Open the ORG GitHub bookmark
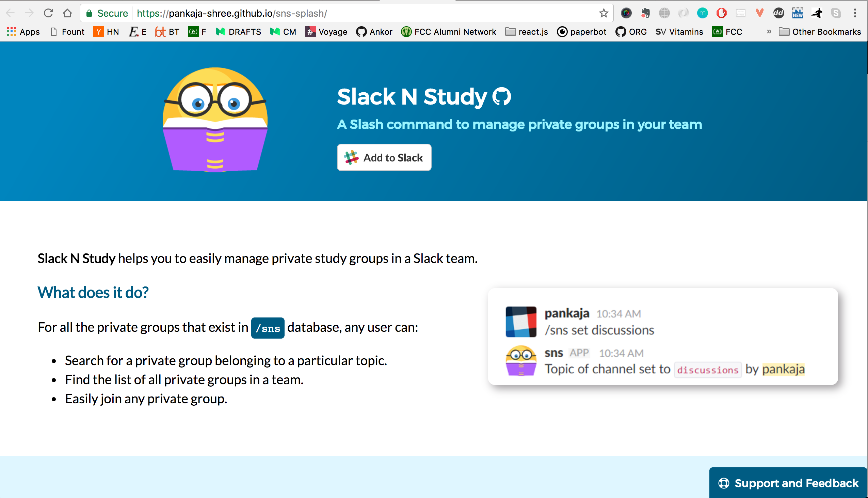The width and height of the screenshot is (868, 498). point(631,32)
